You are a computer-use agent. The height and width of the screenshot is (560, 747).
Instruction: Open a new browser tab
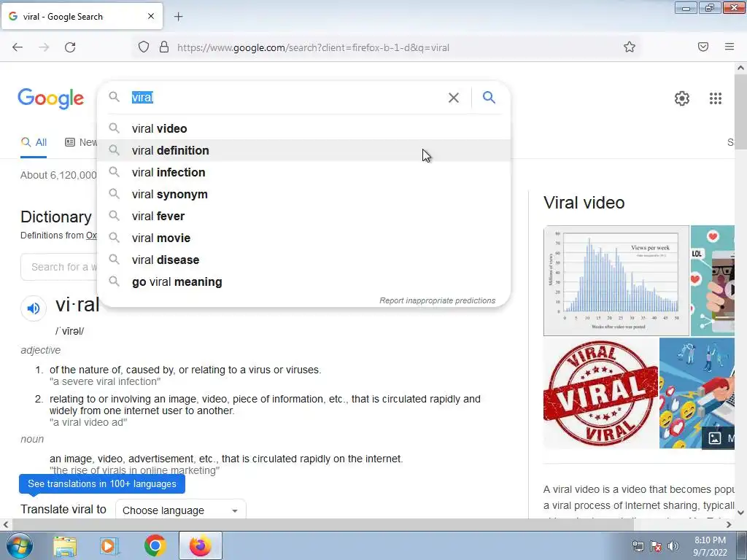178,17
